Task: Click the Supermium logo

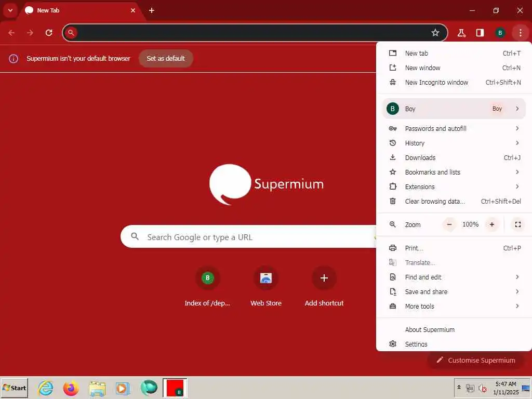Action: 267,184
